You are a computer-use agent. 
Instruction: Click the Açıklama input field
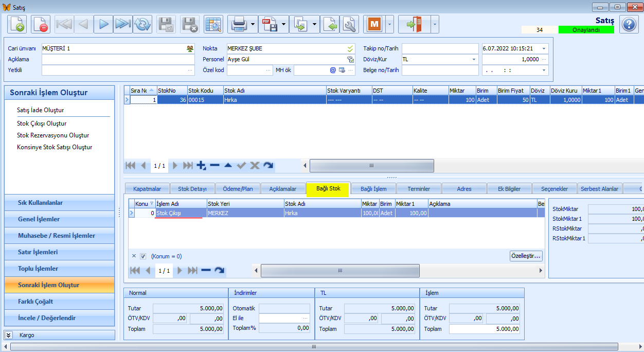pos(118,59)
